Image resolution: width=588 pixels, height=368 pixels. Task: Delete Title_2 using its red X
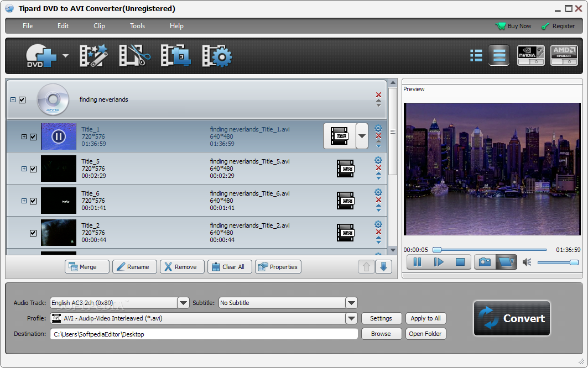[379, 232]
